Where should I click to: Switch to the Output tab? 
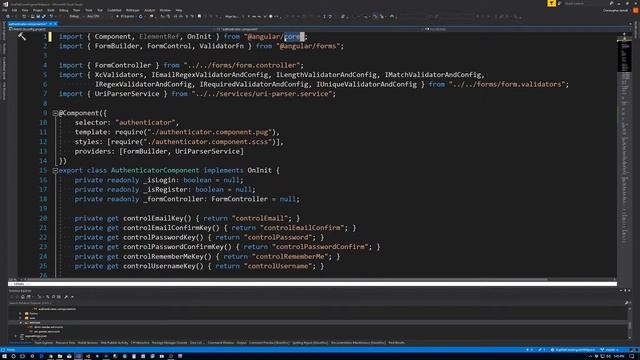242,343
